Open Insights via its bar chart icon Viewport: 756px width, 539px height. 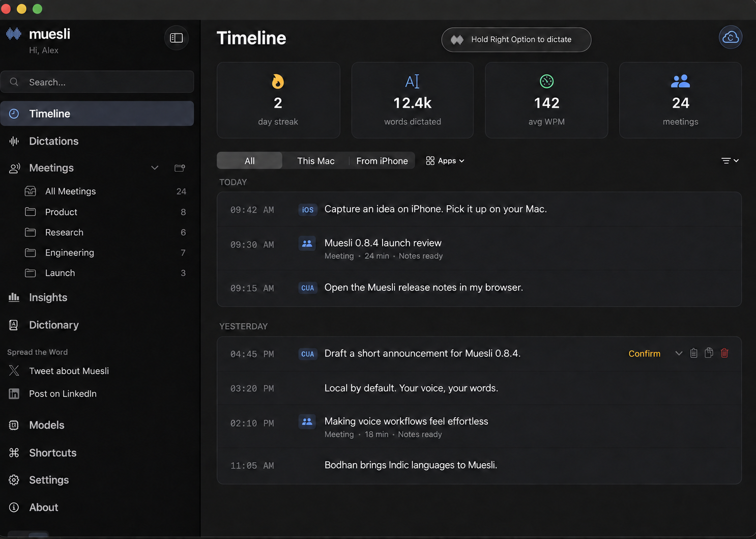[14, 297]
